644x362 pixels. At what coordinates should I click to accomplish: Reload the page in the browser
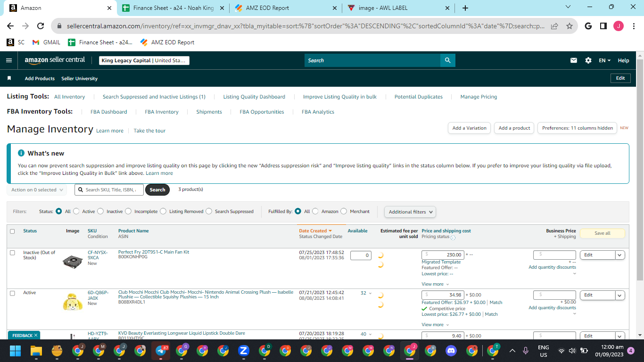pos(41,26)
